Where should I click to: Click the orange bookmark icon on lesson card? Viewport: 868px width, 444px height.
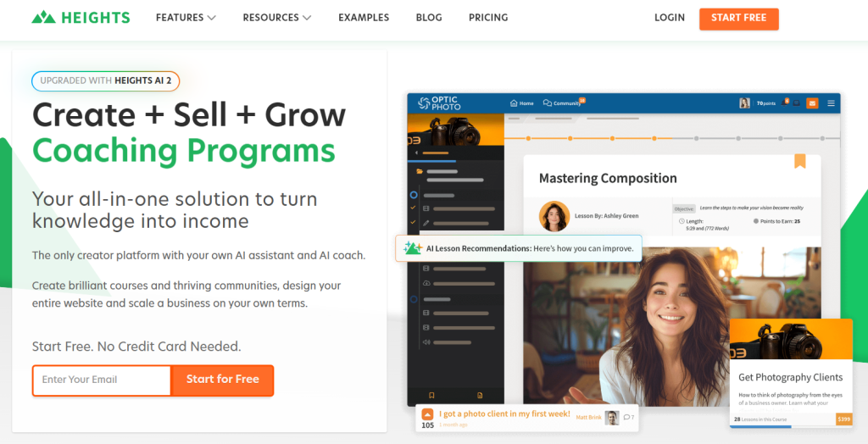coord(800,161)
